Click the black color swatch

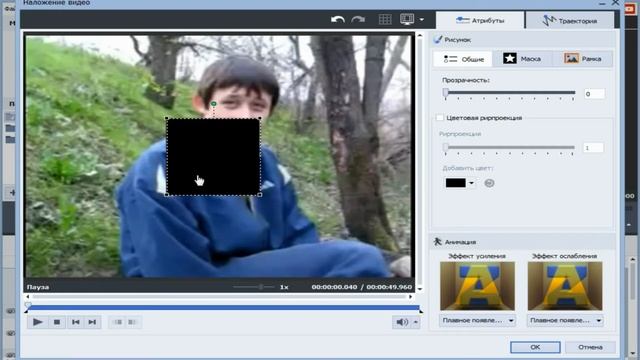click(x=456, y=183)
